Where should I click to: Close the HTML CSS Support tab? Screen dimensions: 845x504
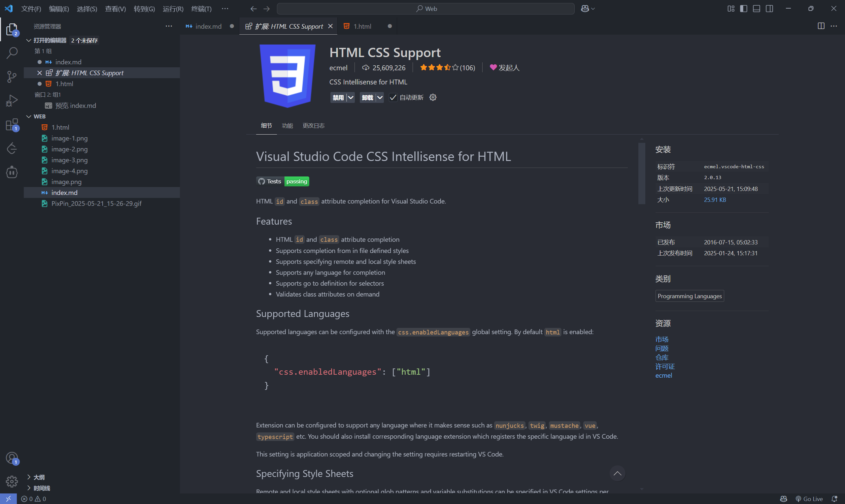click(x=330, y=26)
